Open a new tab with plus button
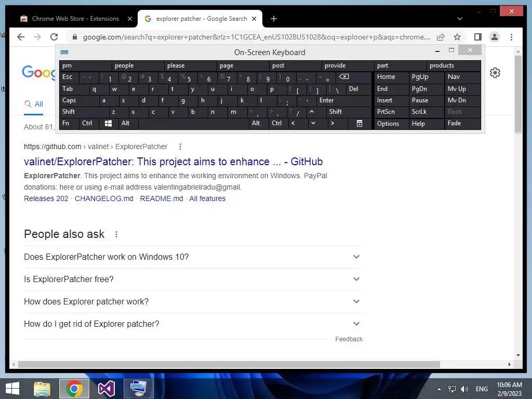The width and height of the screenshot is (532, 399). pyautogui.click(x=274, y=19)
